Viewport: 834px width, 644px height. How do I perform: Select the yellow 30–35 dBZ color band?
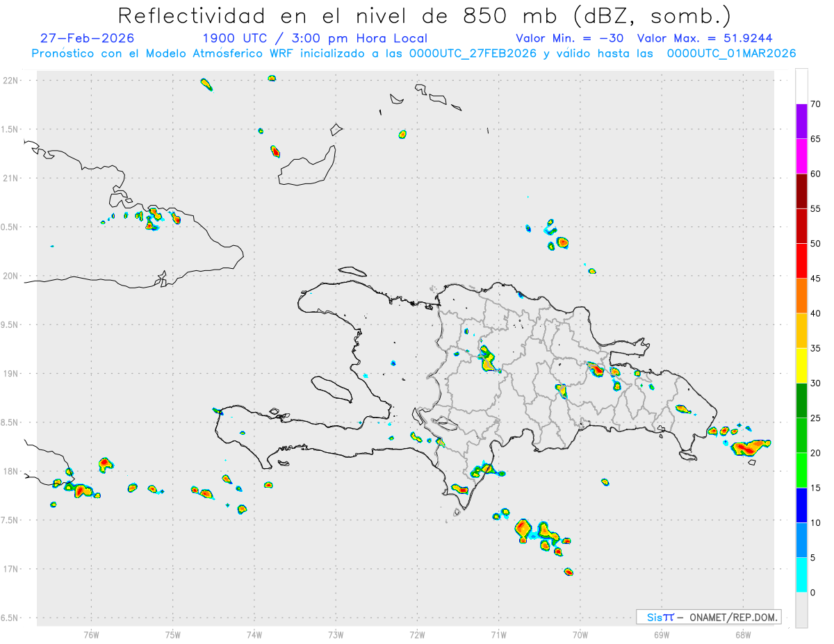(x=801, y=365)
